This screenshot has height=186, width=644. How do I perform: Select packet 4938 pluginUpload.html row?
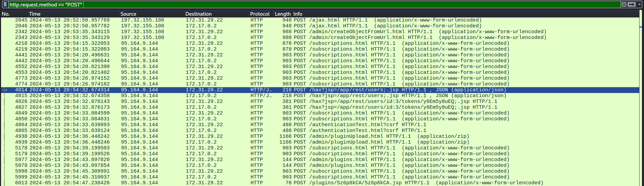(320, 136)
